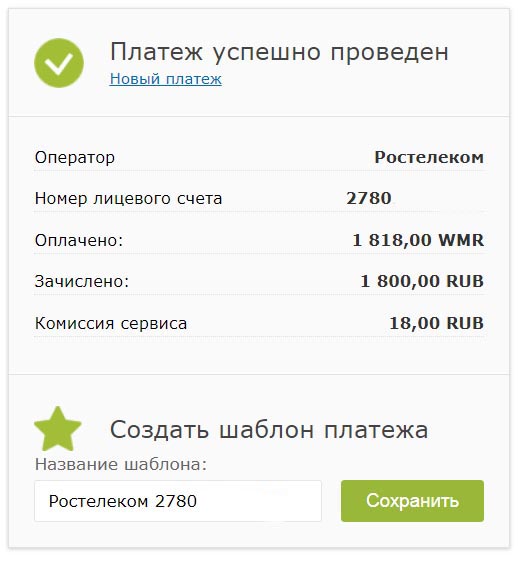Click the Платеж успешно проведен heading
Image resolution: width=518 pixels, height=563 pixels.
(x=279, y=52)
